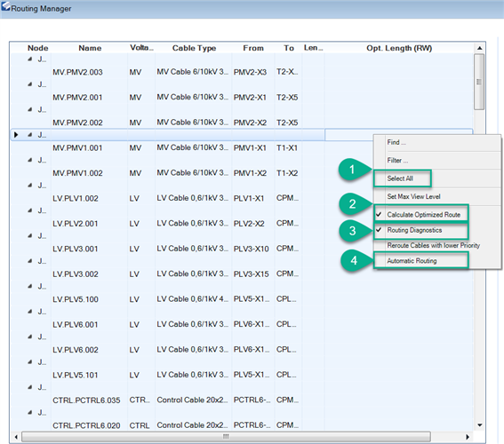The width and height of the screenshot is (504, 444).
Task: Click the vertical scrollbar up arrow
Action: coord(480,48)
